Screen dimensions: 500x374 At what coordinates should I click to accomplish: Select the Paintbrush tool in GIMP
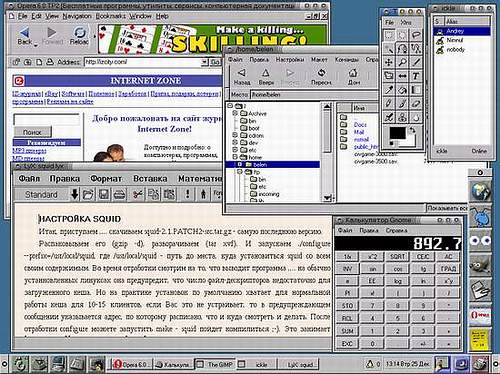coord(402,103)
